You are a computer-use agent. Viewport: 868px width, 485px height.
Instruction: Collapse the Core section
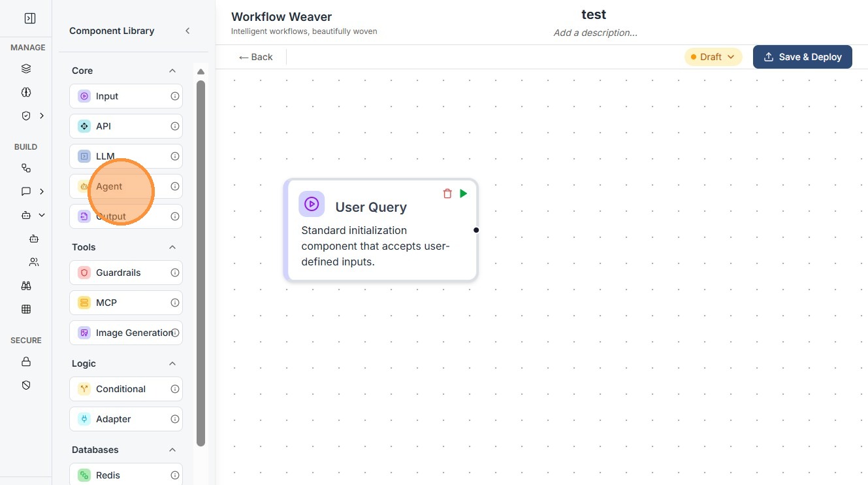point(172,71)
